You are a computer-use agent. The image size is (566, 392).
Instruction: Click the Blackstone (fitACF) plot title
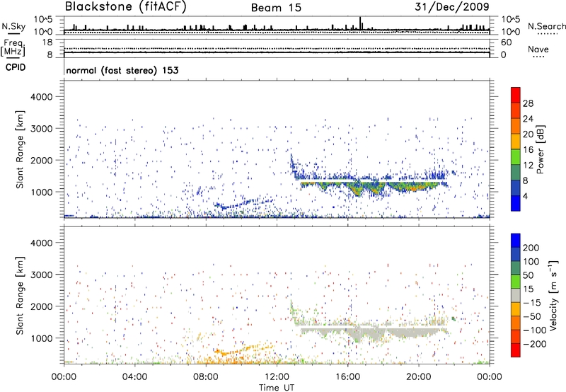[x=126, y=6]
